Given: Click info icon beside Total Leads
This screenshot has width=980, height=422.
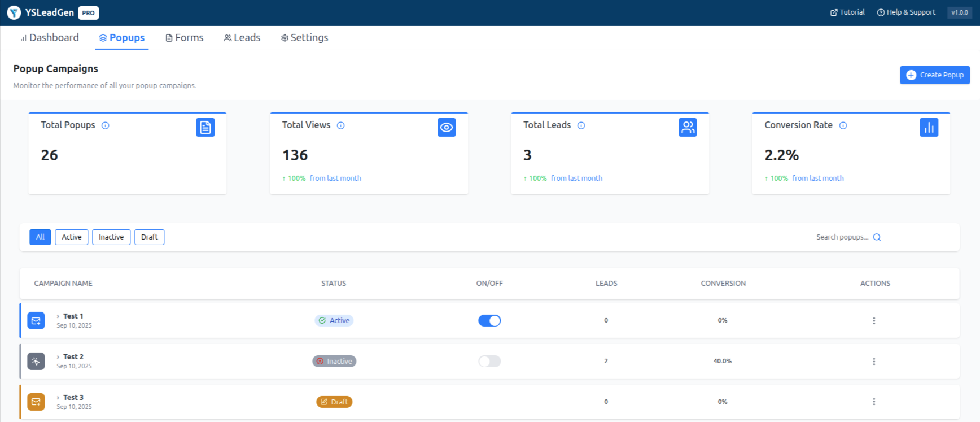Looking at the screenshot, I should coord(581,125).
